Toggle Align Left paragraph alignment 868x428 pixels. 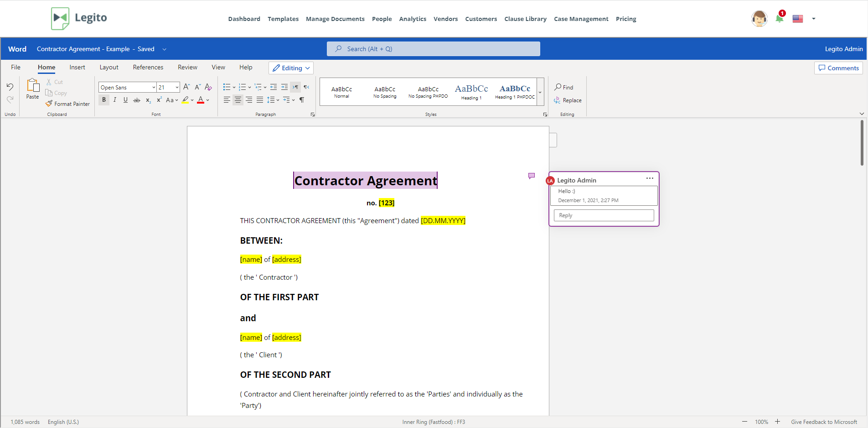click(227, 100)
